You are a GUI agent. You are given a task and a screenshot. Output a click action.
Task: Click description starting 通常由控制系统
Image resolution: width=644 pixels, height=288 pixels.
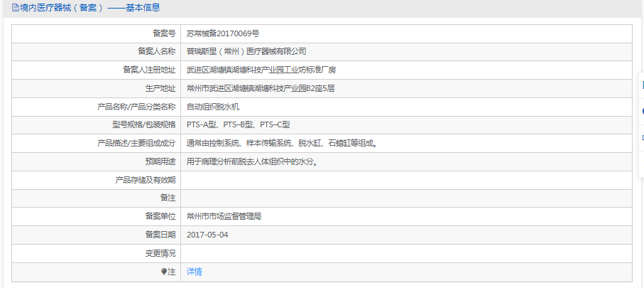pos(282,144)
